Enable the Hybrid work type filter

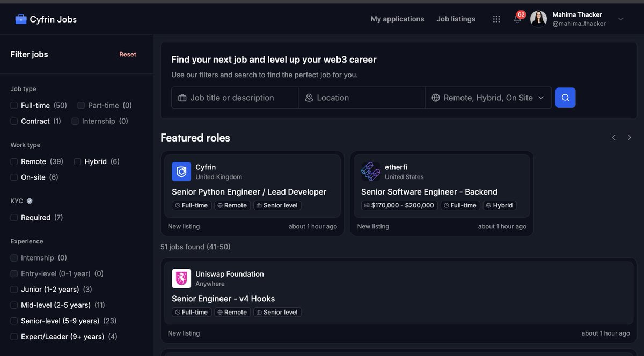77,161
